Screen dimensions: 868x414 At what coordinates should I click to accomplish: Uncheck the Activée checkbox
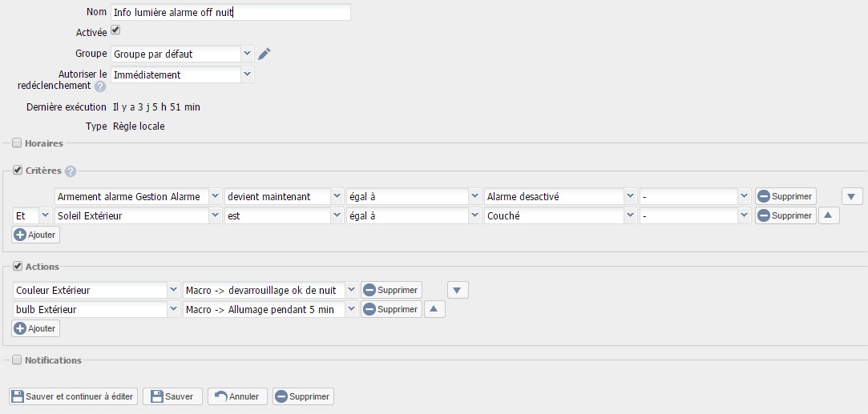115,30
